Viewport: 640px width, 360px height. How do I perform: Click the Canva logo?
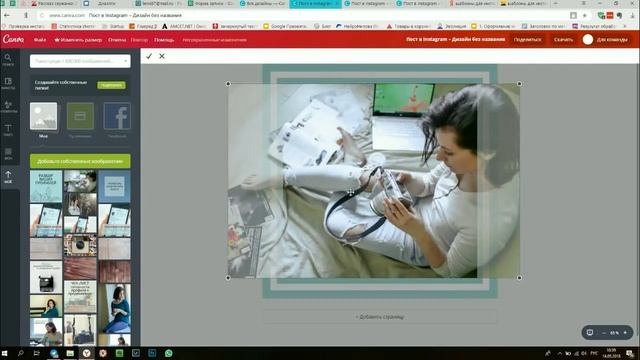(x=13, y=40)
